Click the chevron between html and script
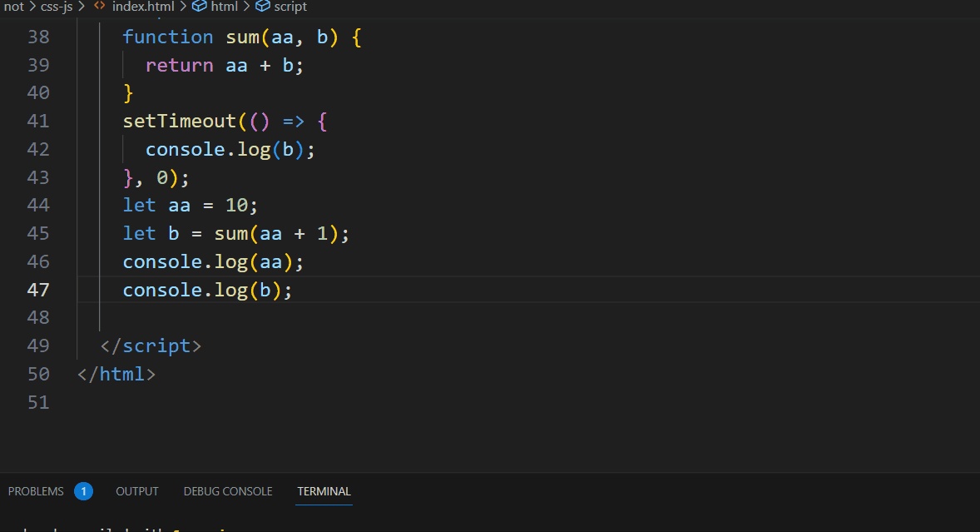This screenshot has width=980, height=532. 247,7
